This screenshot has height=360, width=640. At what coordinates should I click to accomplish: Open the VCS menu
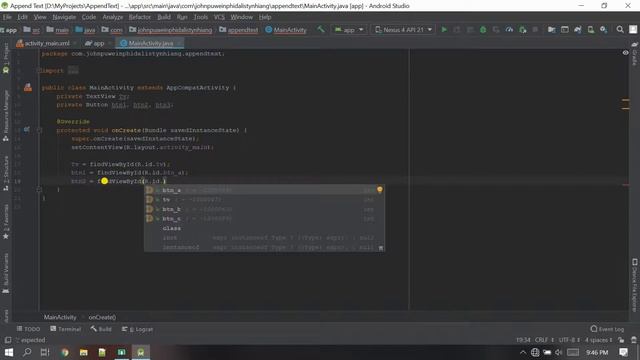tap(219, 17)
